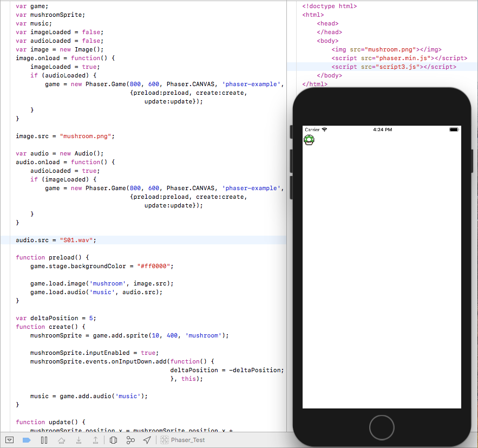The height and width of the screenshot is (448, 478).
Task: Pause program execution in debug bar
Action: click(44, 440)
